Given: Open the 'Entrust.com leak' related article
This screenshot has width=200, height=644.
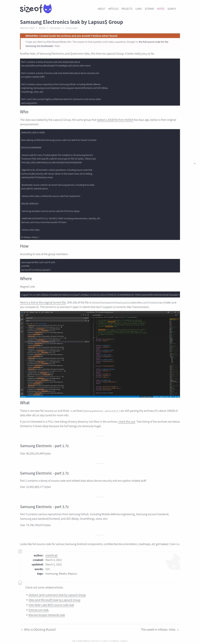Looking at the screenshot, I should (38, 610).
